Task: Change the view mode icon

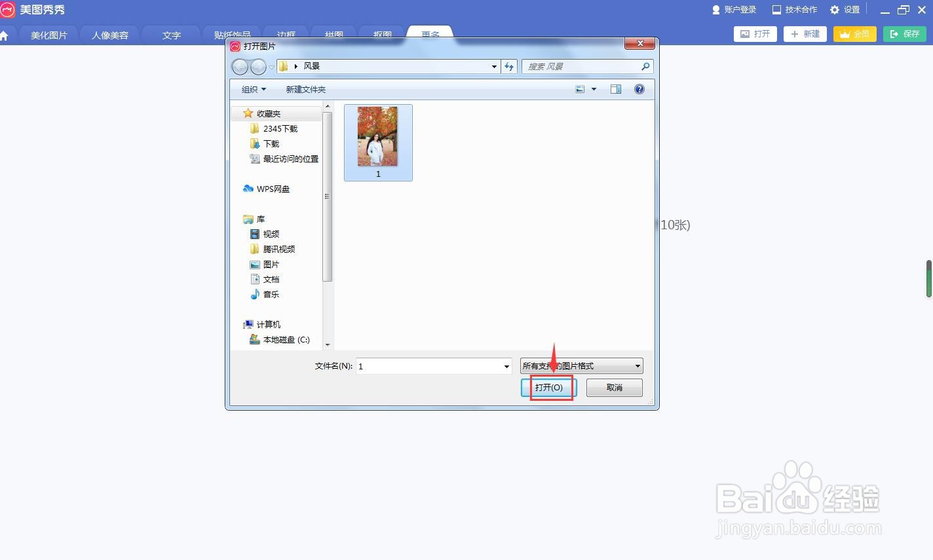Action: 580,89
